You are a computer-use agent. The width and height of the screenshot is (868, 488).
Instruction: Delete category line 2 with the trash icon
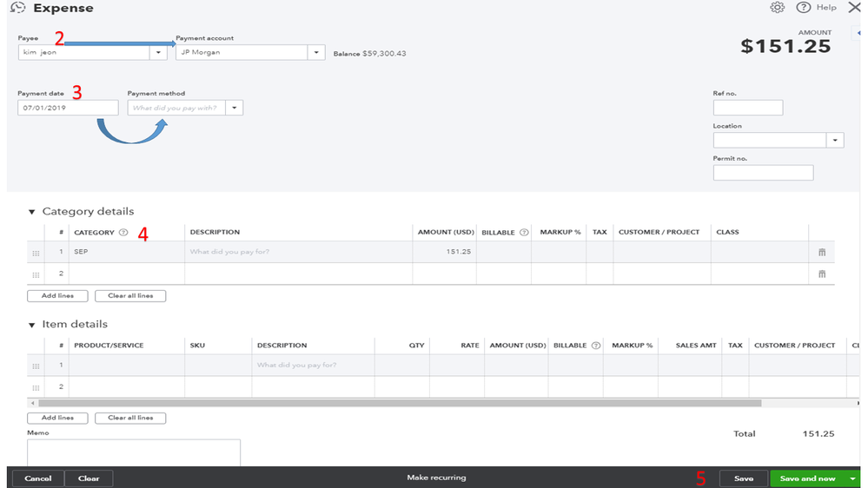822,274
